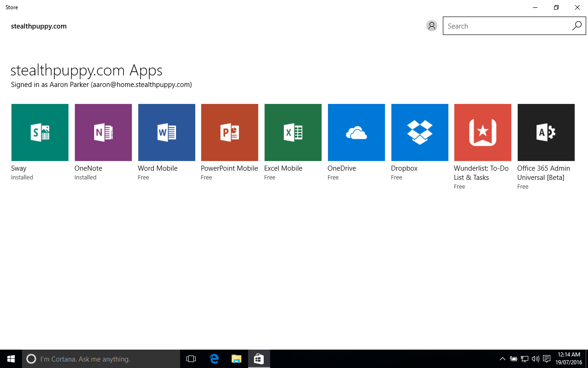The width and height of the screenshot is (588, 368).
Task: Open the Action Center notifications icon
Action: point(547,359)
